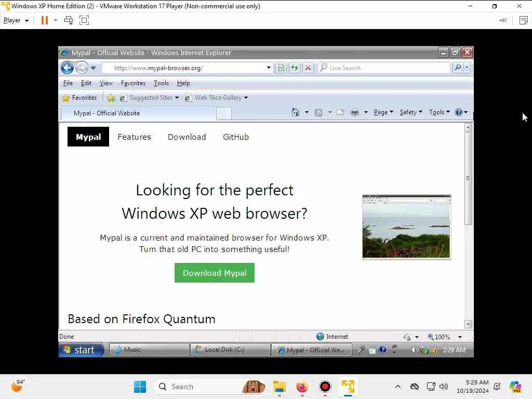
Task: Expand the Print options dropdown arrow
Action: pyautogui.click(x=366, y=112)
